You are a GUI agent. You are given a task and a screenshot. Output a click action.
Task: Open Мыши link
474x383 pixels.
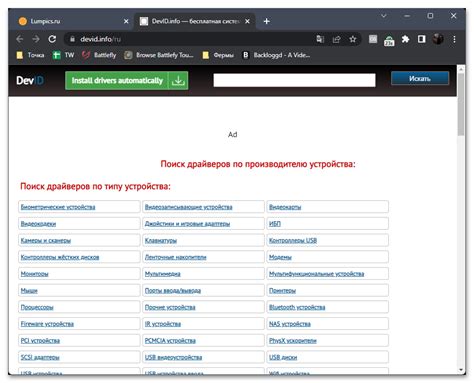click(x=29, y=291)
